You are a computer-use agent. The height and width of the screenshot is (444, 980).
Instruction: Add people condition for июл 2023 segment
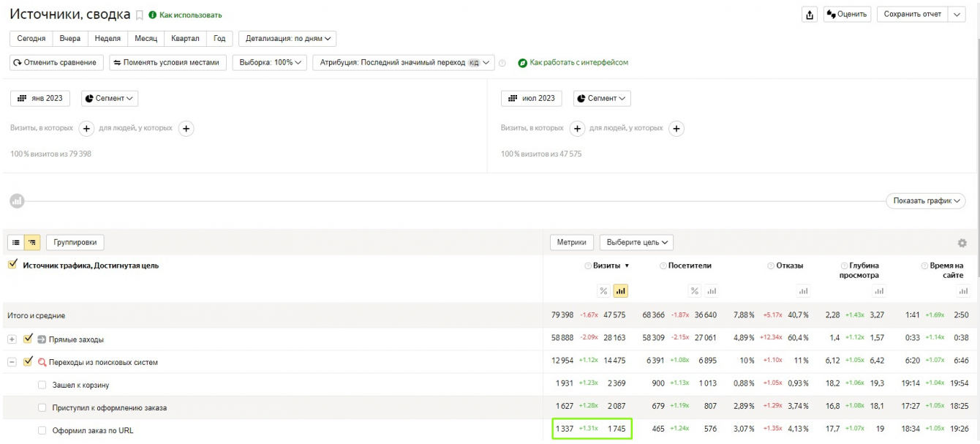pos(676,129)
